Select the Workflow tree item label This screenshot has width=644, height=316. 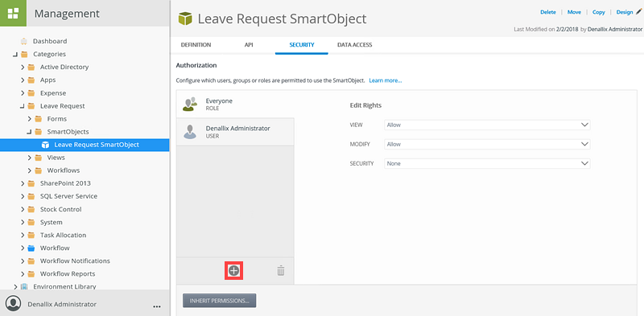coord(55,248)
